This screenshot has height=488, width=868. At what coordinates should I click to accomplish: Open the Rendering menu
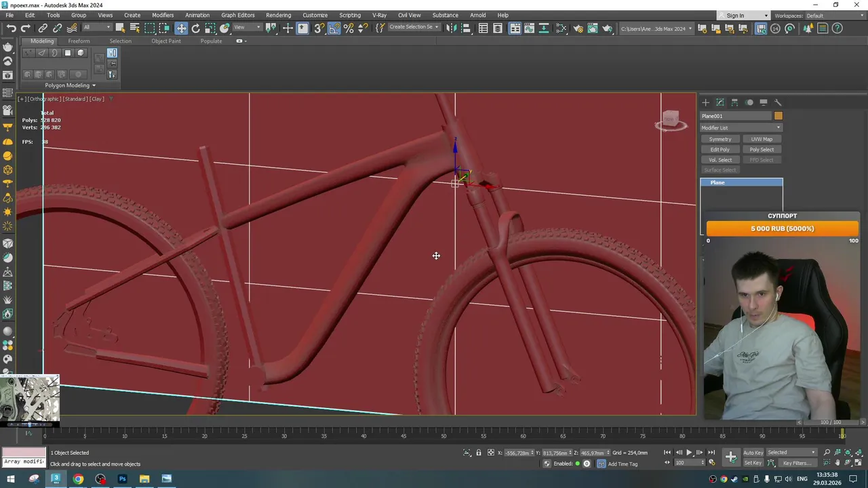pos(278,15)
